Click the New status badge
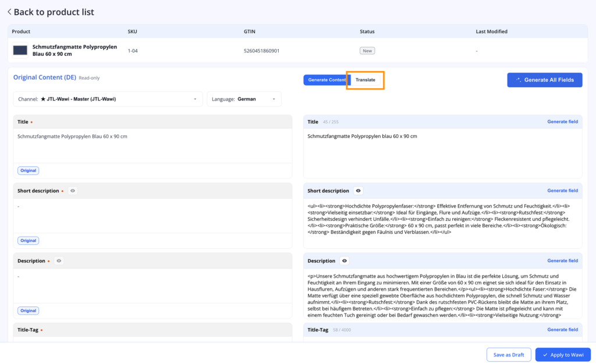596x364 pixels. pos(367,51)
